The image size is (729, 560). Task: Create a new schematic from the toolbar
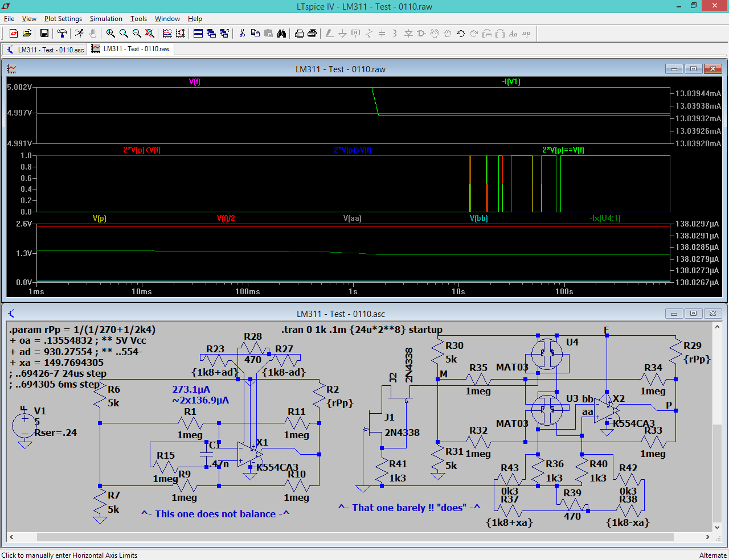[14, 34]
